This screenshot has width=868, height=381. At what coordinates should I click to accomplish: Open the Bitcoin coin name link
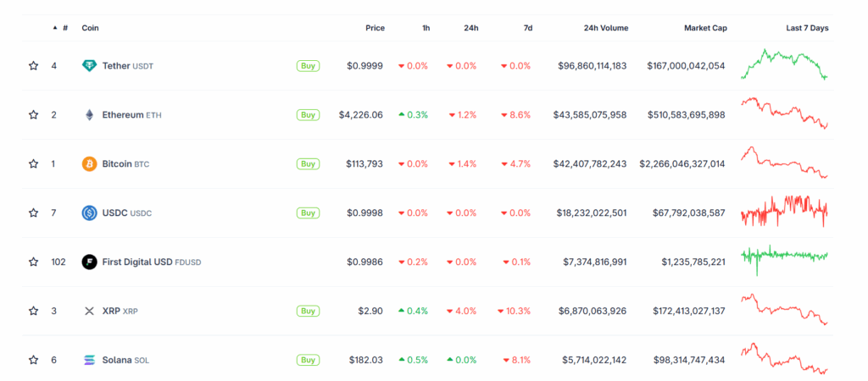pos(117,163)
